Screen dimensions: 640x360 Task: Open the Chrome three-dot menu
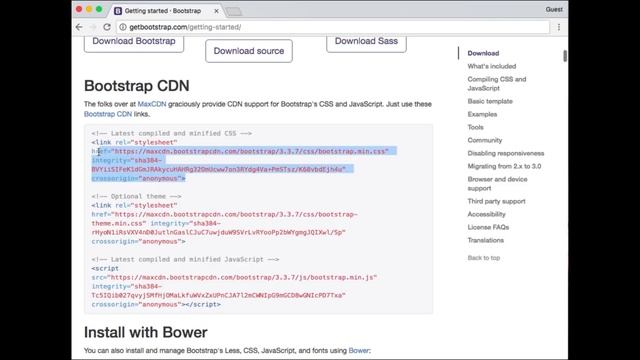pyautogui.click(x=559, y=27)
